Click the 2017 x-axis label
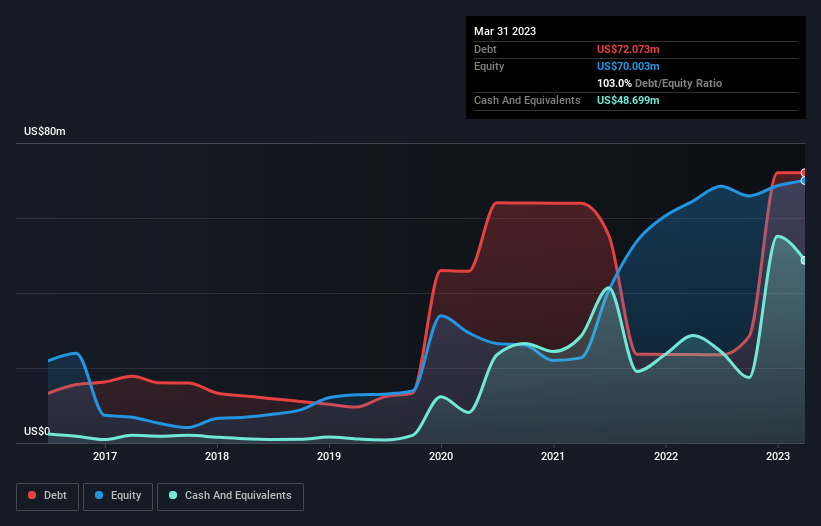The image size is (821, 526). coord(105,456)
